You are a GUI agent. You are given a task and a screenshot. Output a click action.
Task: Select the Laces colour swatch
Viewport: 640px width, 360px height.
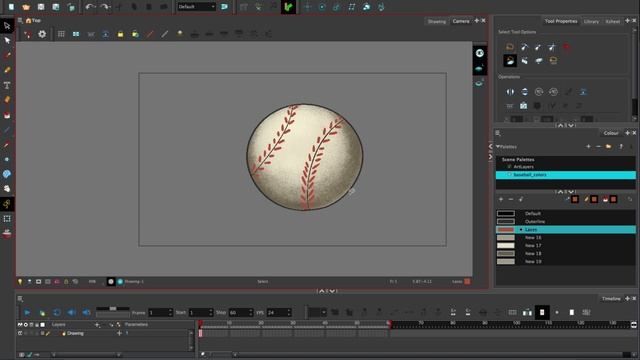(x=566, y=229)
